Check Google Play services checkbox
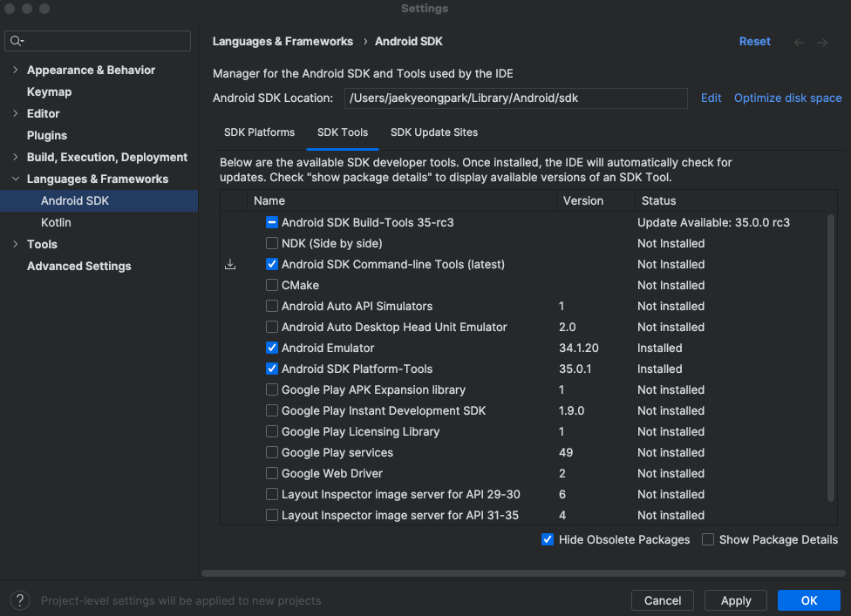Screen dimensions: 851x616 click(x=272, y=452)
